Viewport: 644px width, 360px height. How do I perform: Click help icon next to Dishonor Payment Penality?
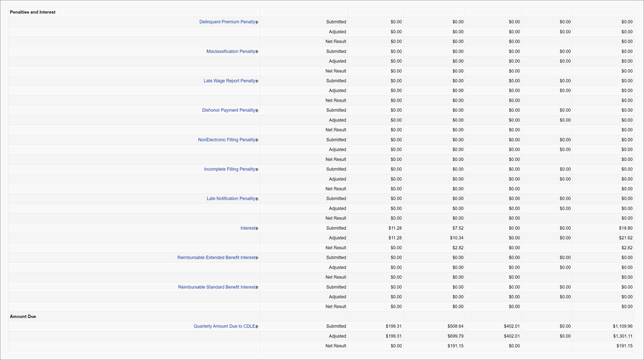257,111
